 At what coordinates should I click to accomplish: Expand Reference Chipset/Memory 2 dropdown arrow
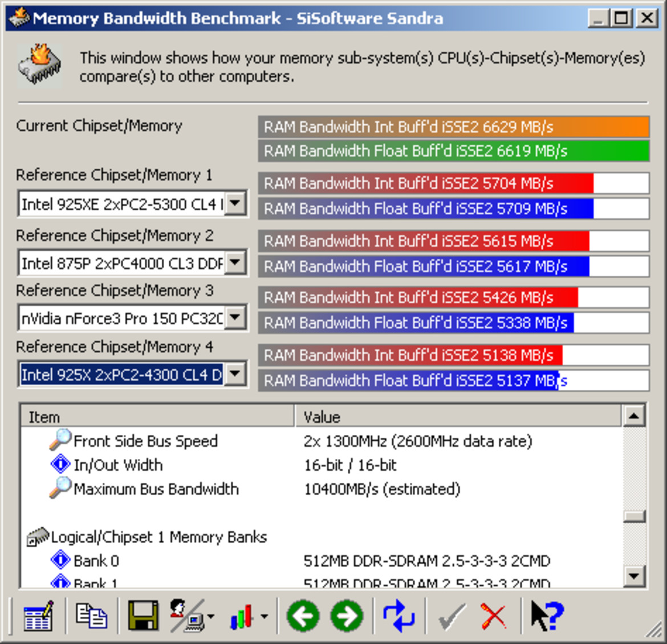[235, 263]
